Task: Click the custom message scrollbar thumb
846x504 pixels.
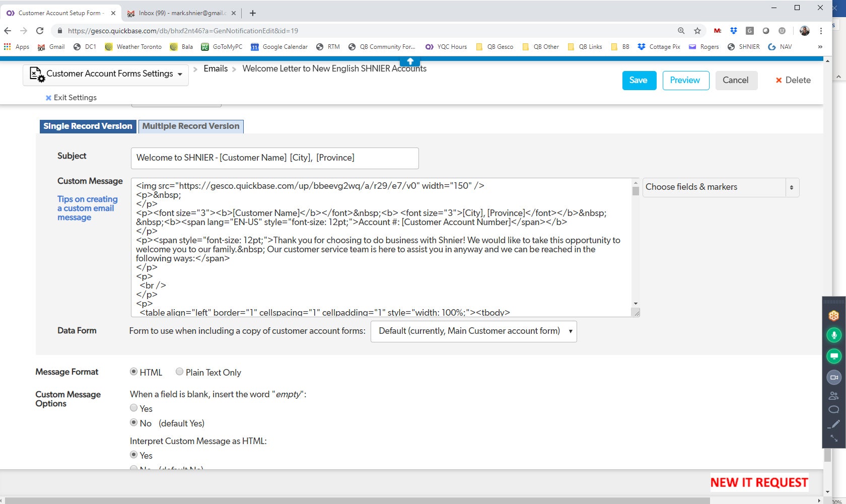Action: [636, 191]
